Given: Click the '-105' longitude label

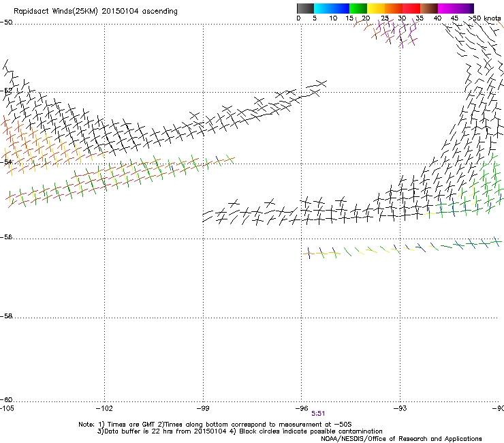Looking at the screenshot, I should pyautogui.click(x=7, y=408).
